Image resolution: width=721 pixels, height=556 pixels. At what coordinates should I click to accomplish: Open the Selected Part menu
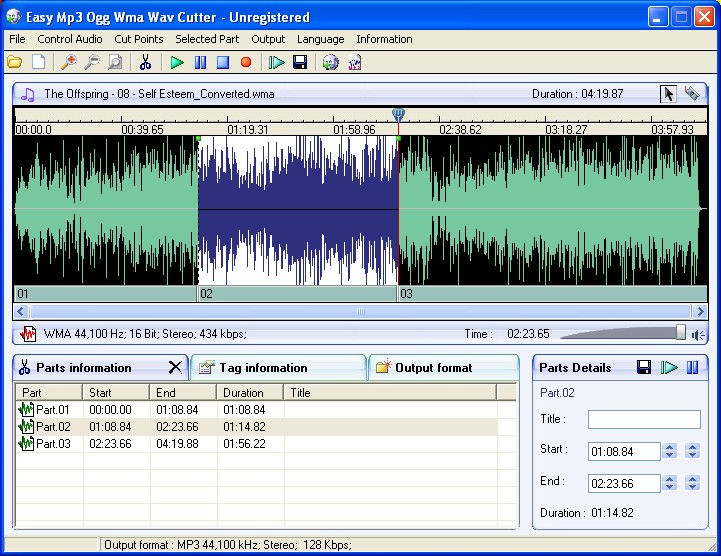point(207,39)
